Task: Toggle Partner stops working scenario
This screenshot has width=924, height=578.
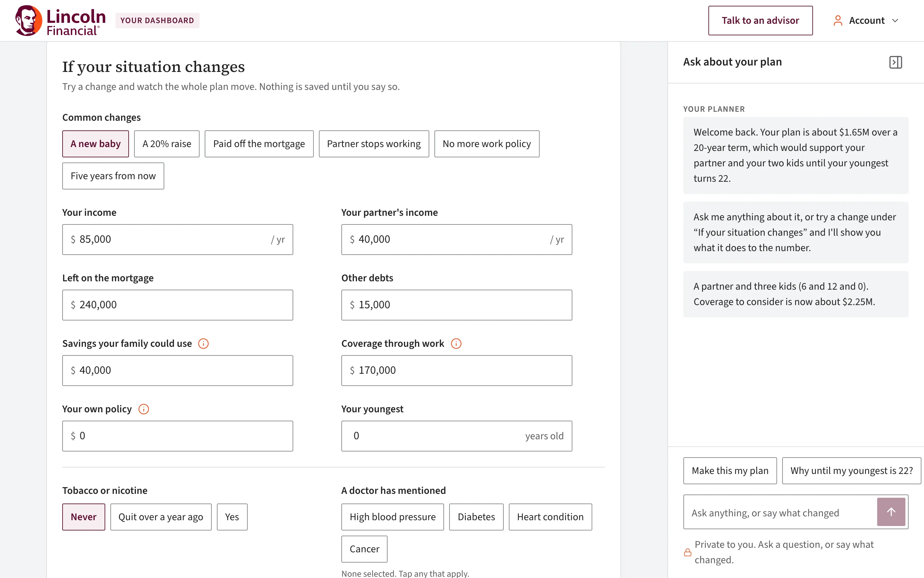Action: (x=374, y=144)
